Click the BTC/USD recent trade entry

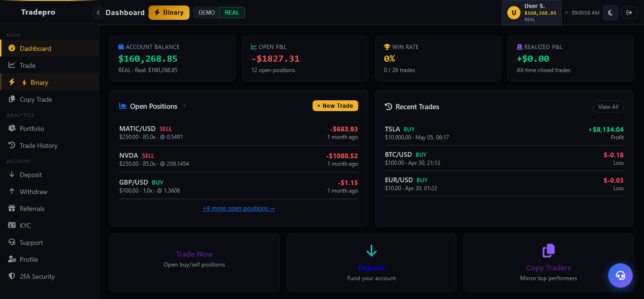pos(504,158)
